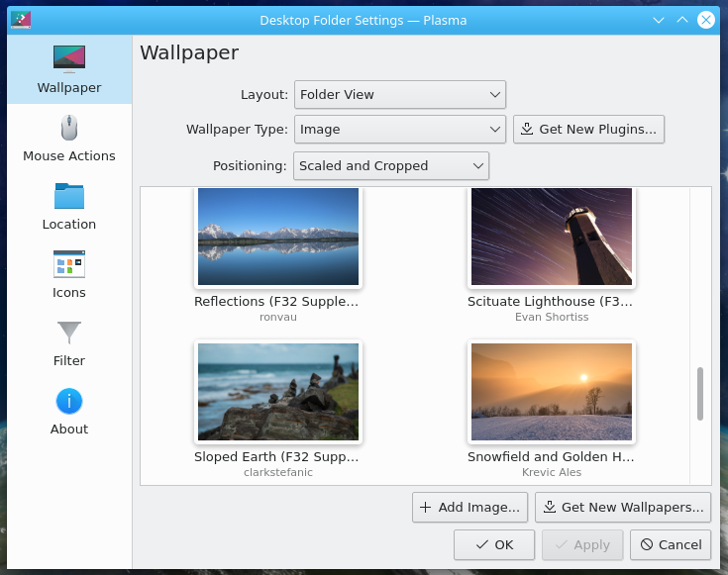Open the Wallpaper Type combo box
This screenshot has height=575, width=728.
click(400, 130)
